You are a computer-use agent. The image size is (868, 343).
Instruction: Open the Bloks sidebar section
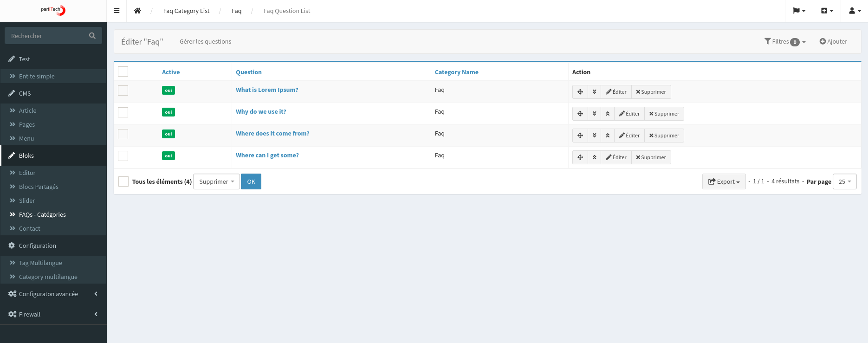[53, 155]
